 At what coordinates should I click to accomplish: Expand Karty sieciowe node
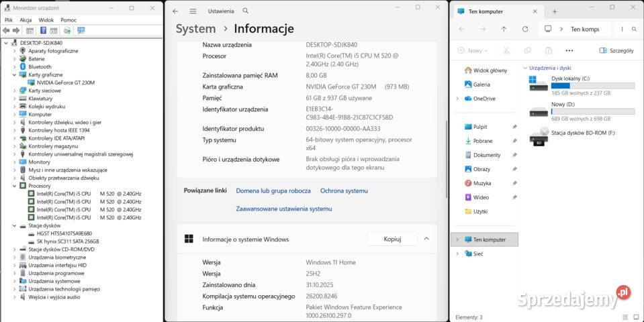coord(14,91)
